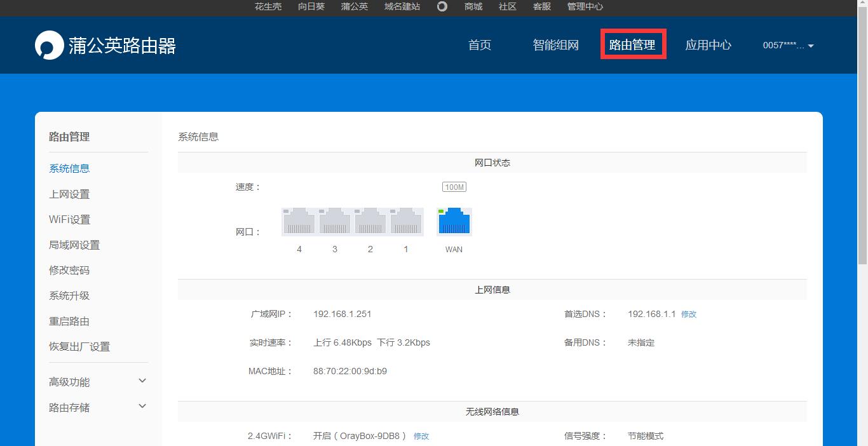The height and width of the screenshot is (446, 868).
Task: Click the circular Oray icon in top bar
Action: 442,7
